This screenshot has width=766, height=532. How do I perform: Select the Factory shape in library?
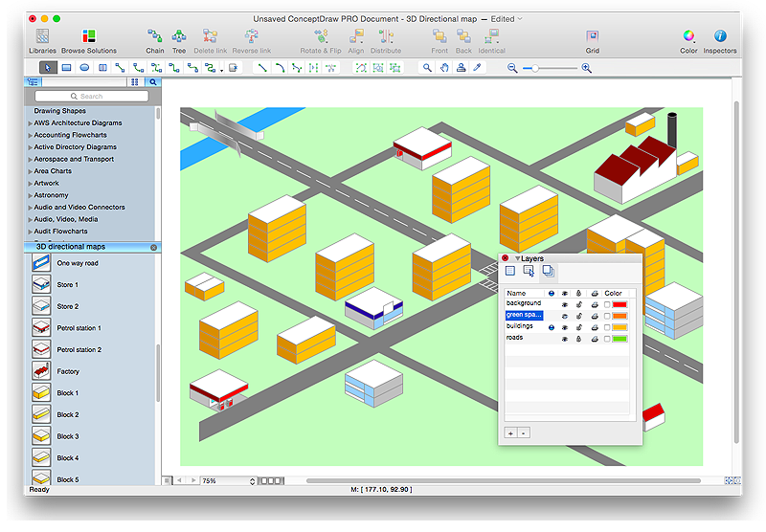tap(41, 371)
